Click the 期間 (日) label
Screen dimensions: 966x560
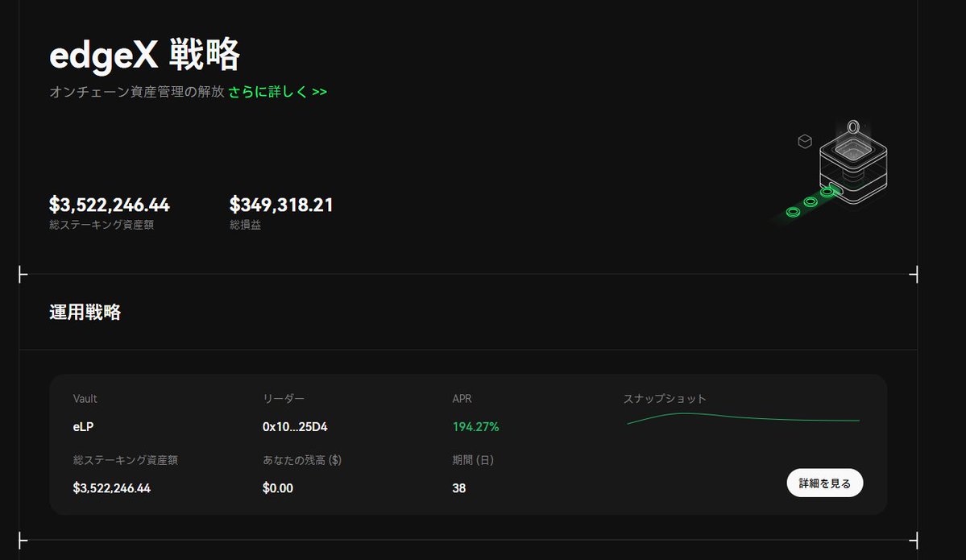(473, 460)
